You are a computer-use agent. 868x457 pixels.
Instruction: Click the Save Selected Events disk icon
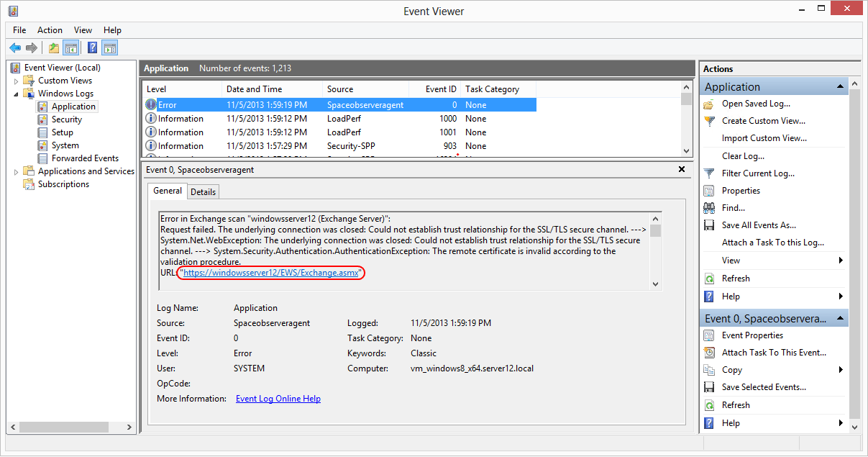(x=709, y=387)
